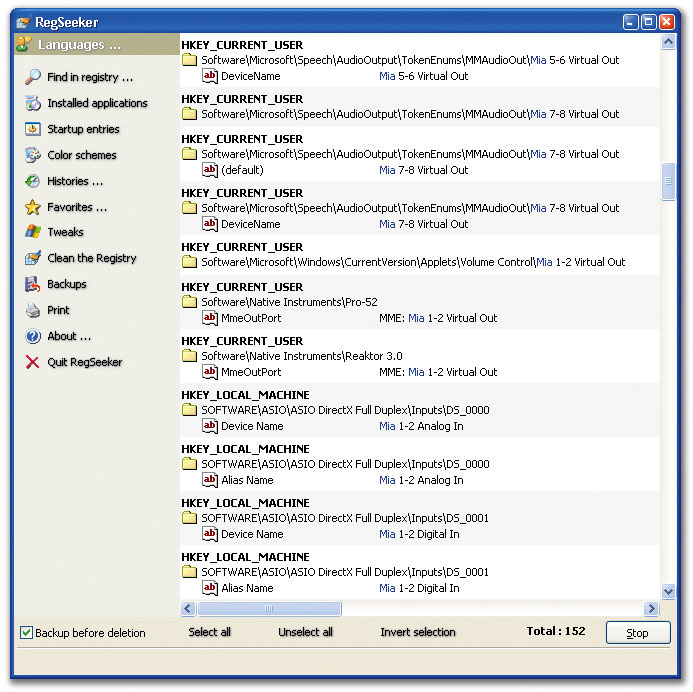Click the Histories clock icon
This screenshot has height=692, width=693.
click(x=33, y=181)
